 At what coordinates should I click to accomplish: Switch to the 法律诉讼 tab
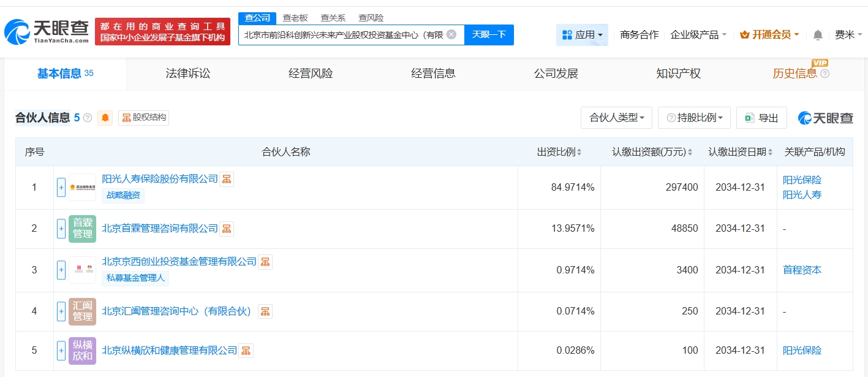188,74
